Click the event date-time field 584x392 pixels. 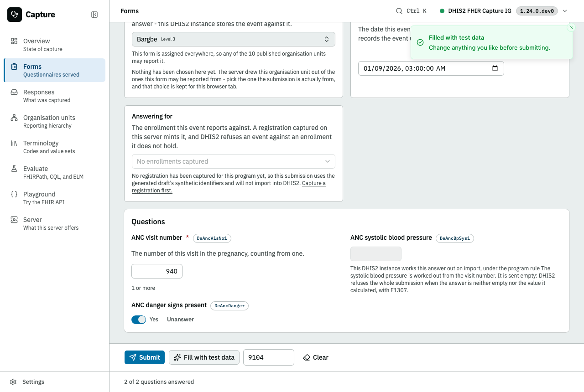(x=431, y=68)
